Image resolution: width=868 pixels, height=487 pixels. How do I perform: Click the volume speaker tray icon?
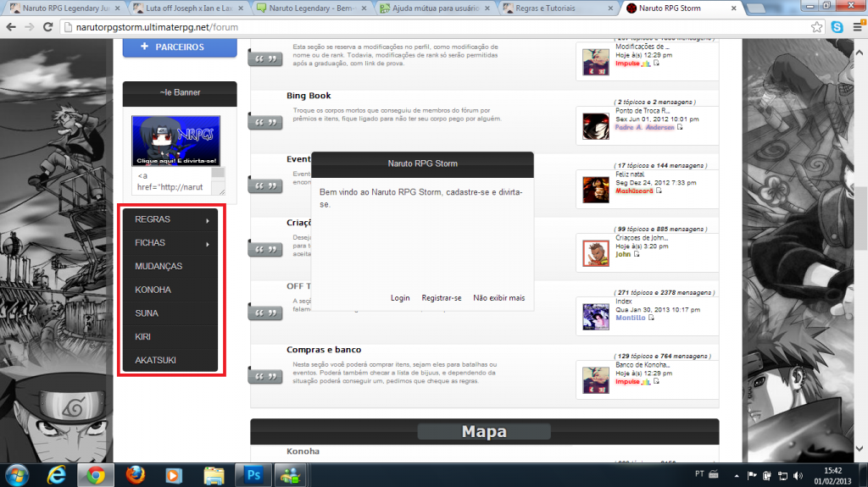798,475
